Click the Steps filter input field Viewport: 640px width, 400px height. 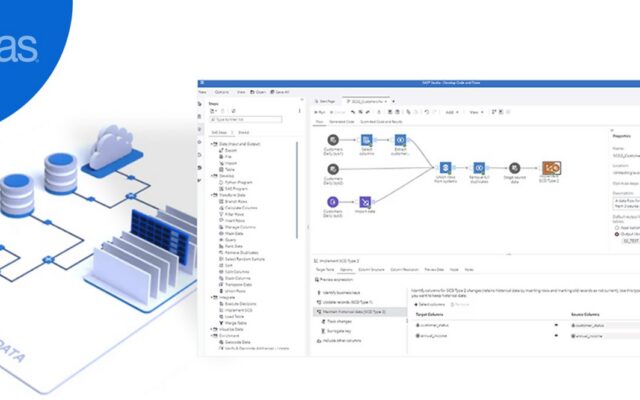point(245,120)
